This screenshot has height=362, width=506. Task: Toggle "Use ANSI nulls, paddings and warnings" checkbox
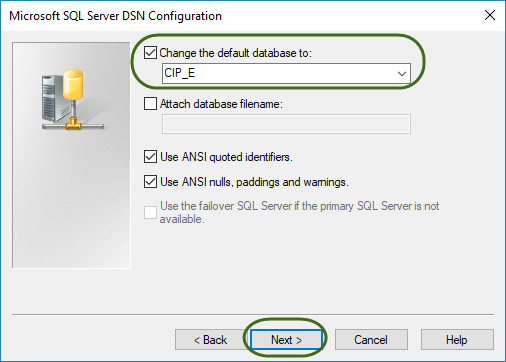(150, 182)
